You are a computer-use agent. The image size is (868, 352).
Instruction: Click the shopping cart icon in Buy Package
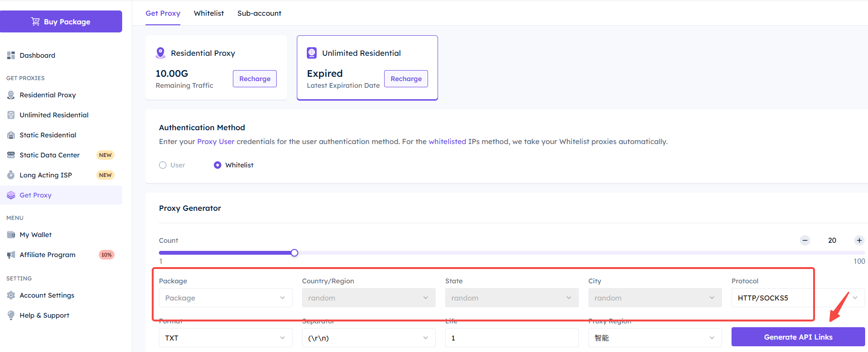[x=35, y=21]
